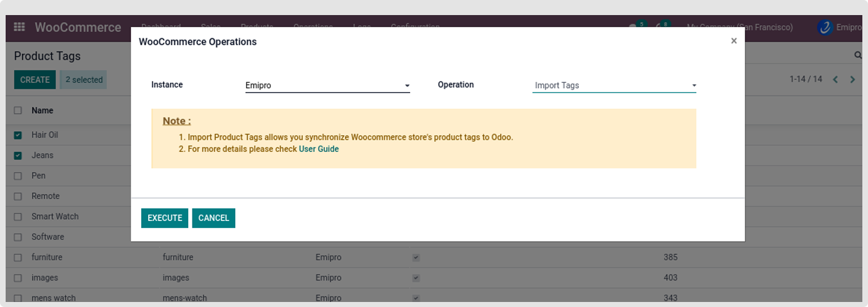
Task: Check the Remote row checkbox
Action: point(18,196)
